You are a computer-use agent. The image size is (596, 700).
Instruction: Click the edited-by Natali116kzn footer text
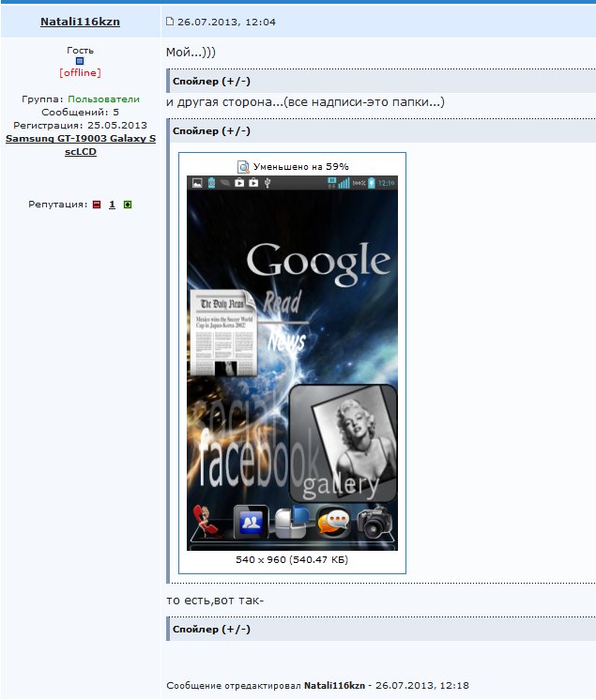point(317,685)
